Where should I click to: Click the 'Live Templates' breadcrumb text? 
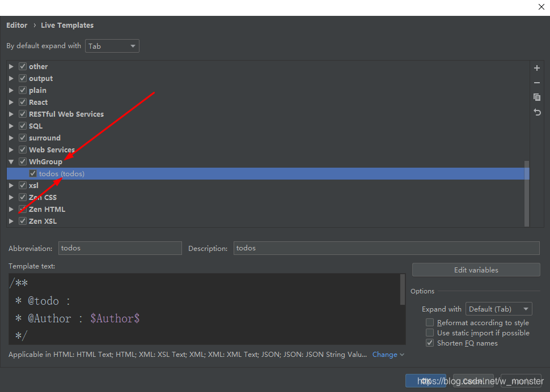[x=67, y=25]
